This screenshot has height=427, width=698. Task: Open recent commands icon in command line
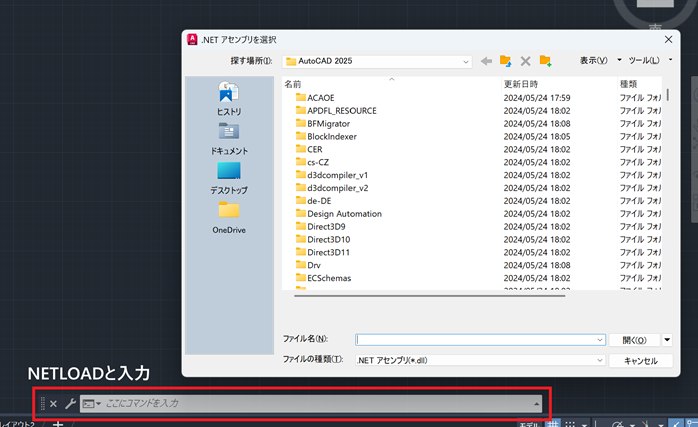click(91, 404)
